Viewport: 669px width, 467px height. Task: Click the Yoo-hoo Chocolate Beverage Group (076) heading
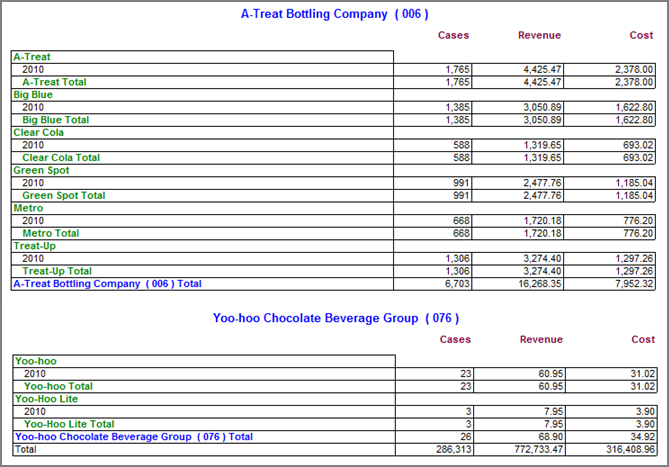tap(335, 318)
